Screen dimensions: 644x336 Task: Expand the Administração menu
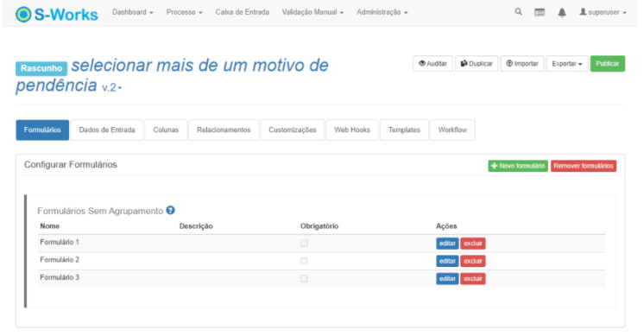(382, 12)
